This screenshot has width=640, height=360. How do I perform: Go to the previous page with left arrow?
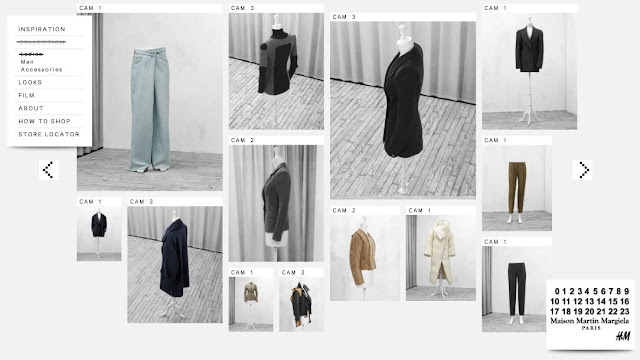pyautogui.click(x=49, y=170)
